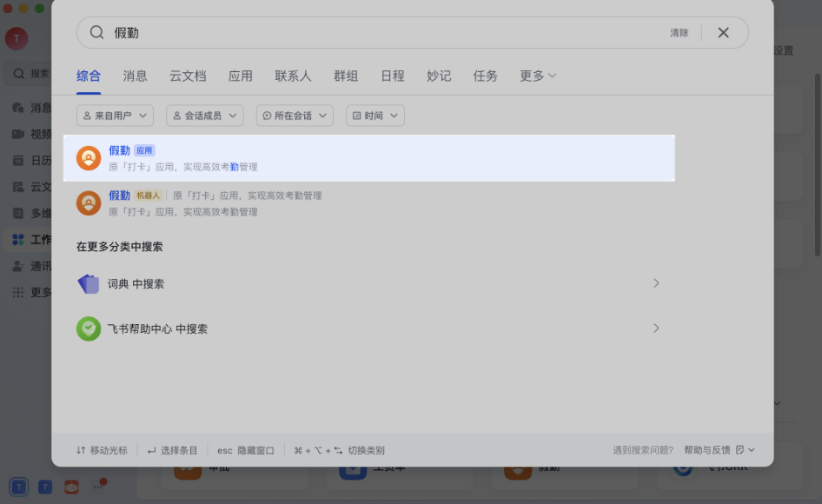Switch to the 应用 search tab
The width and height of the screenshot is (822, 504).
coord(241,76)
